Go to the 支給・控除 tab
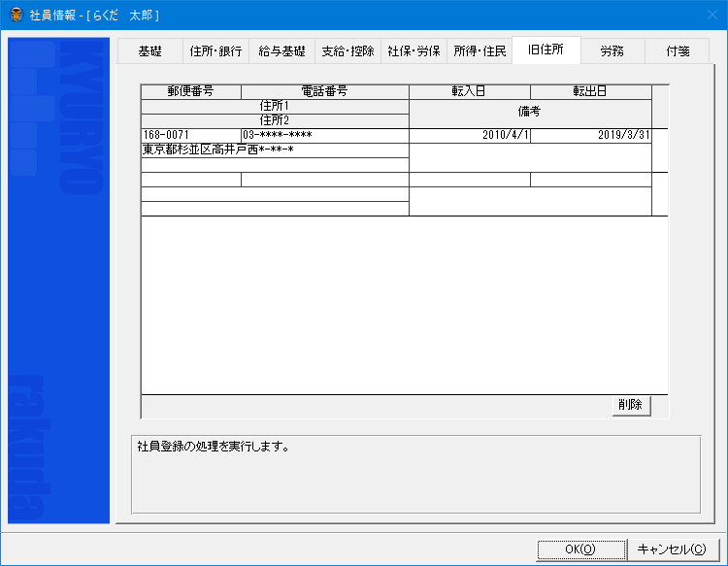Image resolution: width=728 pixels, height=566 pixels. tap(347, 51)
